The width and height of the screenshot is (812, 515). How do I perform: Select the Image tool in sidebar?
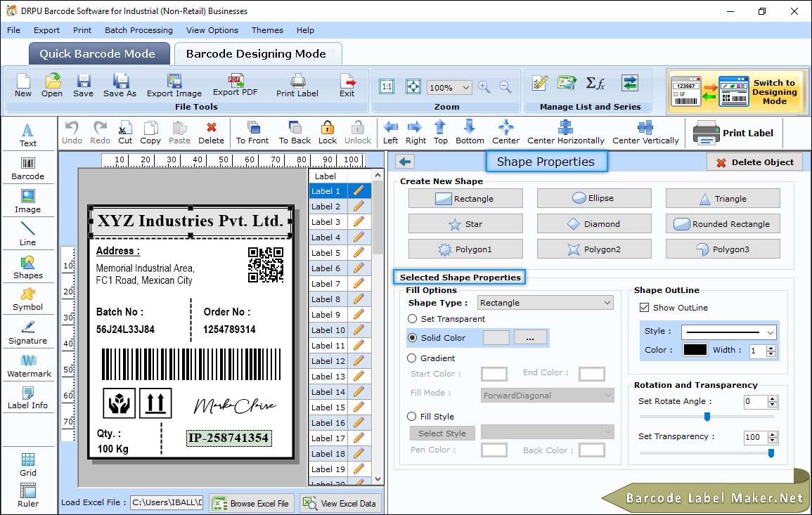(x=28, y=202)
